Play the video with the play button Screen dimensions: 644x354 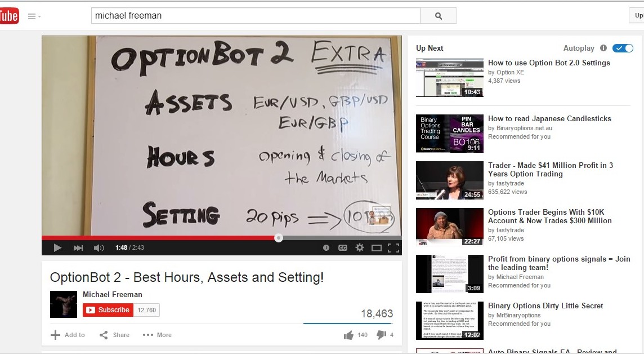point(57,247)
